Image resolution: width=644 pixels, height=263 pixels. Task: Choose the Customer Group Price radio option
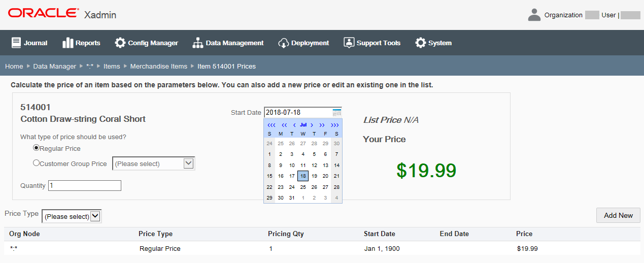click(x=36, y=163)
